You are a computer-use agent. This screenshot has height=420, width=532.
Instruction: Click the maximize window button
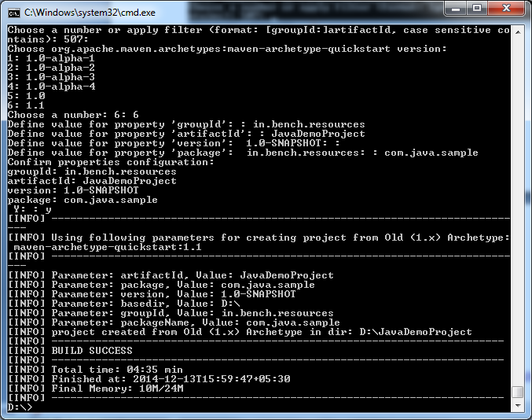click(x=477, y=9)
